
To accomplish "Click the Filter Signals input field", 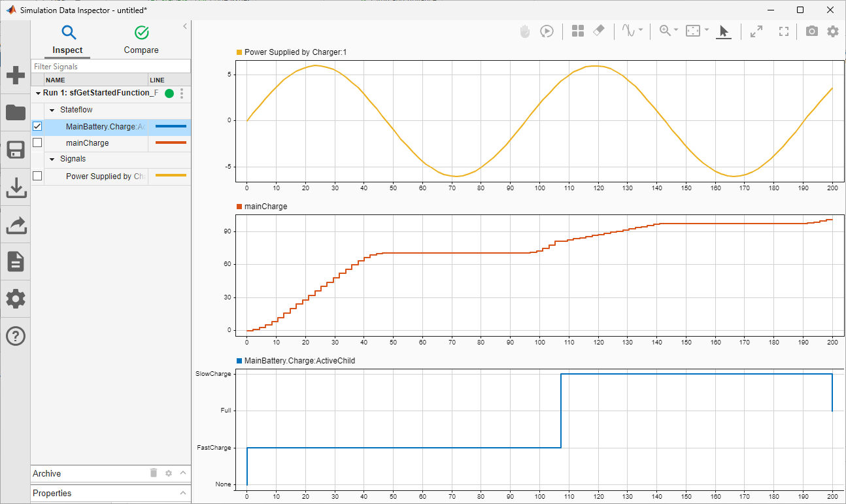I will pos(110,67).
